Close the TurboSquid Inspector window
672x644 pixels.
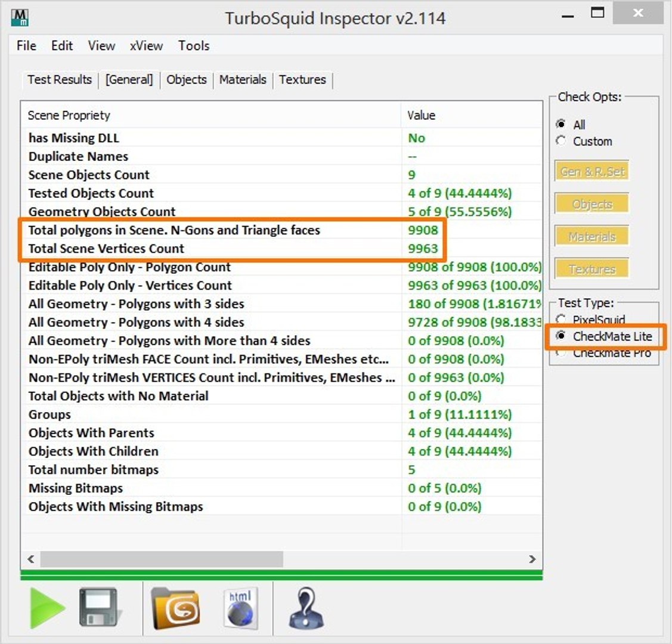click(638, 13)
